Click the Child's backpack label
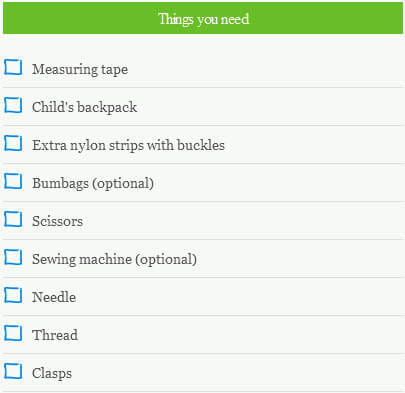 click(85, 107)
